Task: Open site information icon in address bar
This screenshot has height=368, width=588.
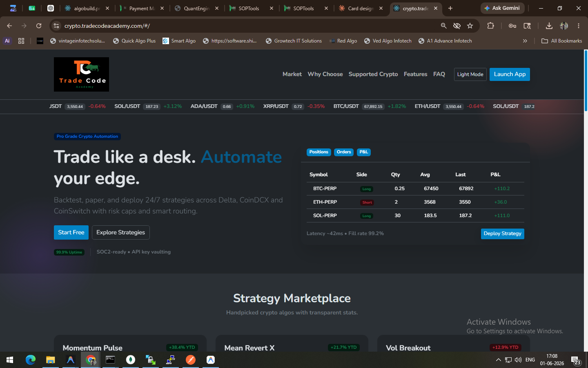Action: pyautogui.click(x=56, y=26)
